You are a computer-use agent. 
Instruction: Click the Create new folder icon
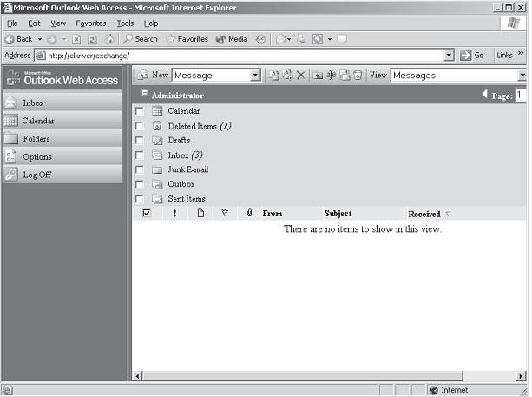tap(318, 76)
